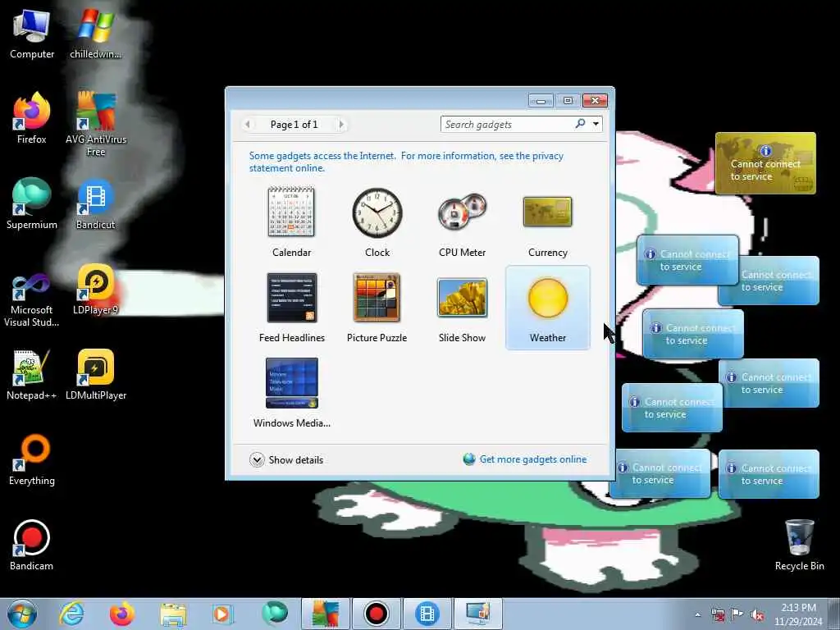The image size is (840, 630).
Task: Choose the CPU Meter gadget
Action: tap(463, 221)
